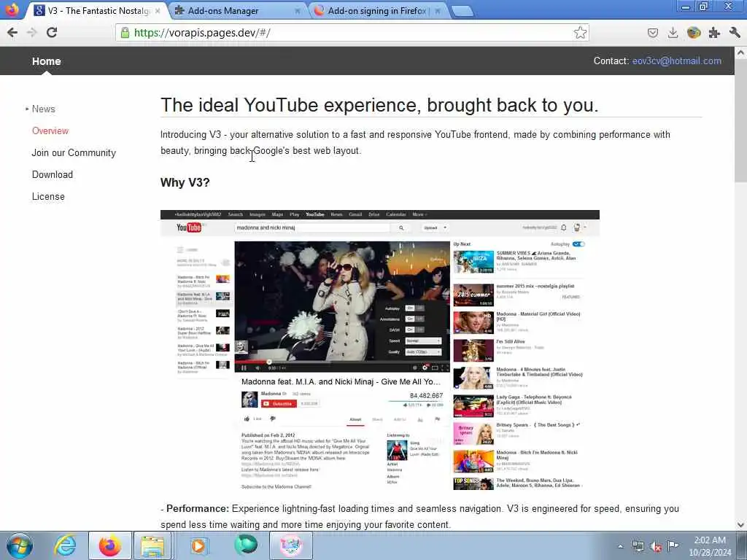Select Overview in the sidebar
This screenshot has width=747, height=560.
point(50,131)
